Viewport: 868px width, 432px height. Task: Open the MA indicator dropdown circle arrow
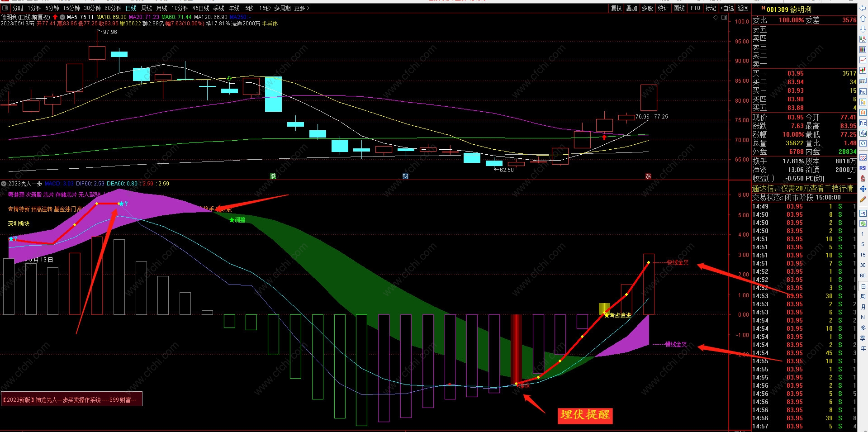pyautogui.click(x=62, y=17)
